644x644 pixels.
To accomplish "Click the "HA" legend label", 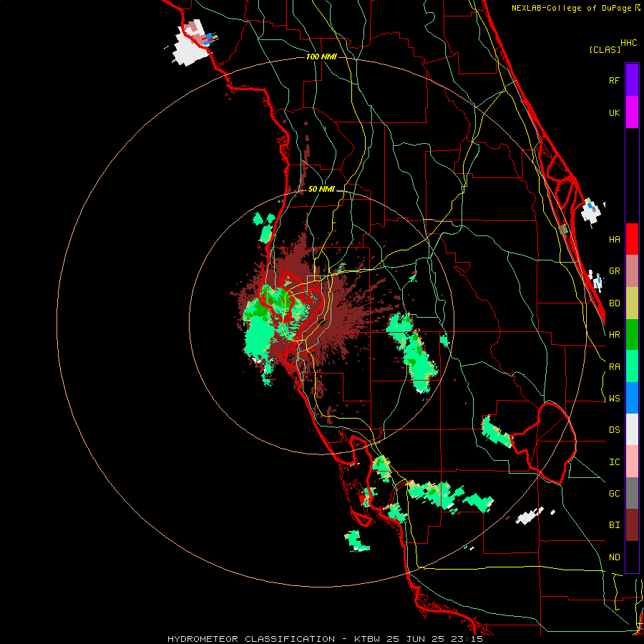I will pyautogui.click(x=614, y=239).
